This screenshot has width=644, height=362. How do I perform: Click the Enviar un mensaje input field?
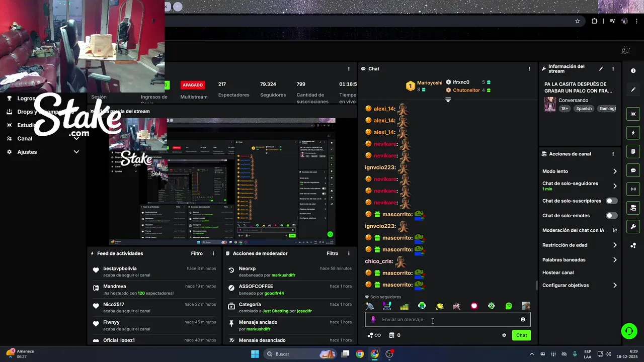tap(448, 319)
